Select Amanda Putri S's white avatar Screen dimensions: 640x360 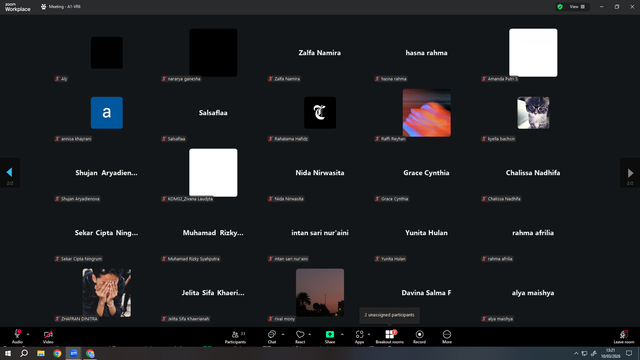[533, 53]
